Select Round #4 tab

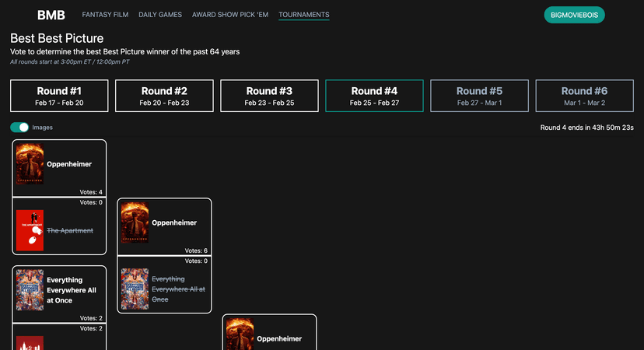click(x=374, y=96)
